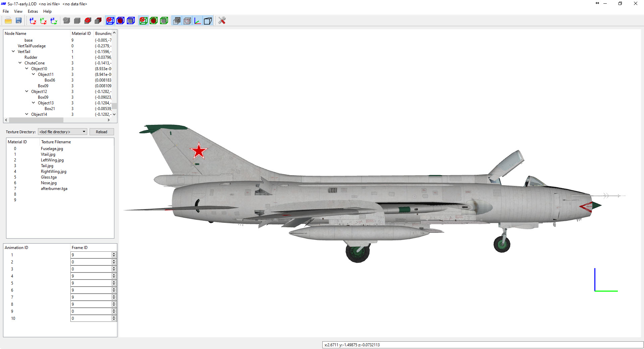Click the node tree vertical scrollbar thumb

[x=114, y=106]
